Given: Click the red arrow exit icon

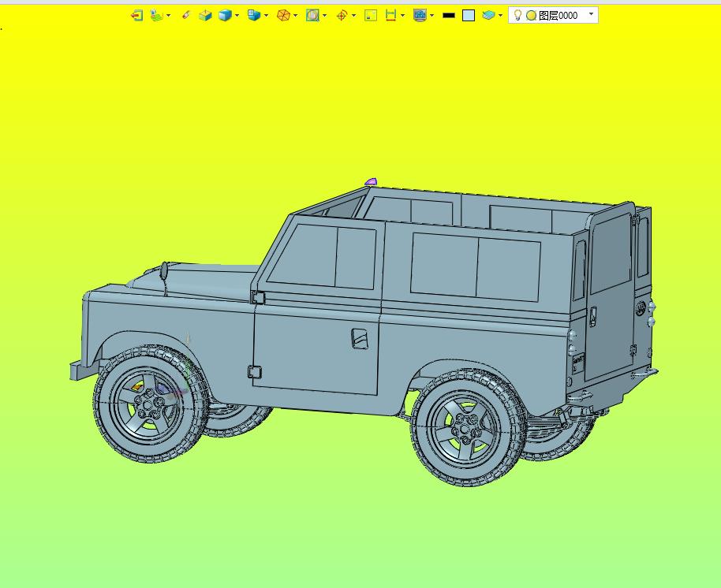Looking at the screenshot, I should [x=136, y=16].
